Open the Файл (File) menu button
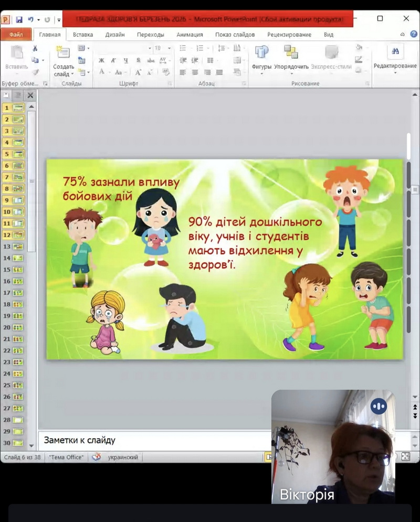This screenshot has width=420, height=522. 16,35
